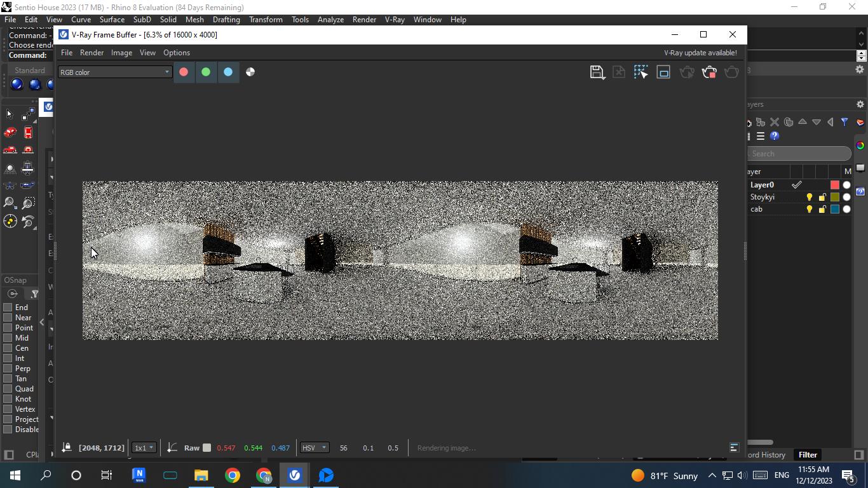Save the current channel image with floppy icon
The width and height of the screenshot is (868, 488).
click(597, 72)
